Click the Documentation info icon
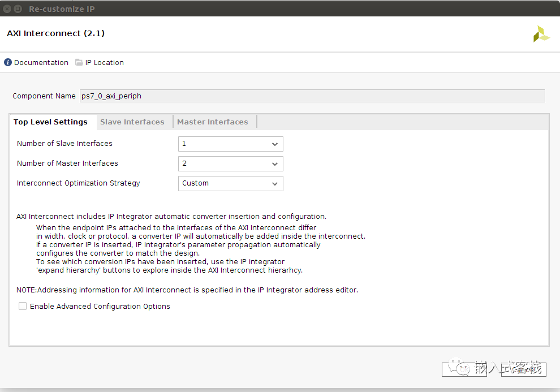The height and width of the screenshot is (392, 560). [x=8, y=63]
